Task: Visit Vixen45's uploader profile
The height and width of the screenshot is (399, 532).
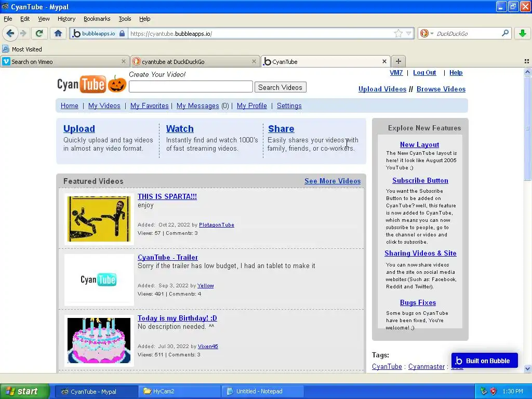Action: point(208,346)
